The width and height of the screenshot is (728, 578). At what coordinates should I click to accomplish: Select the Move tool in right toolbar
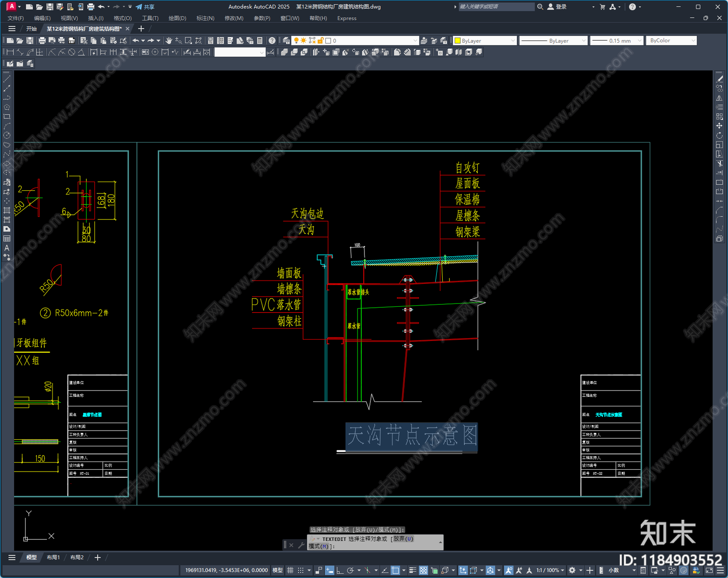click(x=719, y=126)
